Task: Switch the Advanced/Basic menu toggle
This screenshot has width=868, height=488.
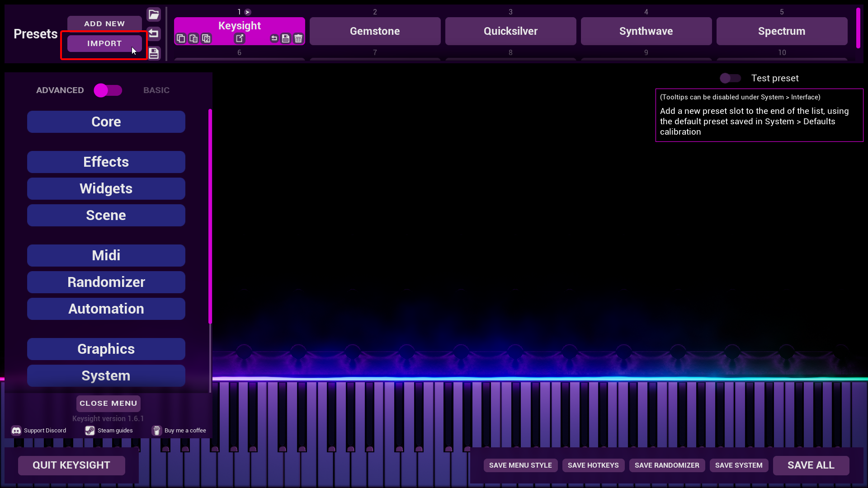Action: pyautogui.click(x=108, y=90)
